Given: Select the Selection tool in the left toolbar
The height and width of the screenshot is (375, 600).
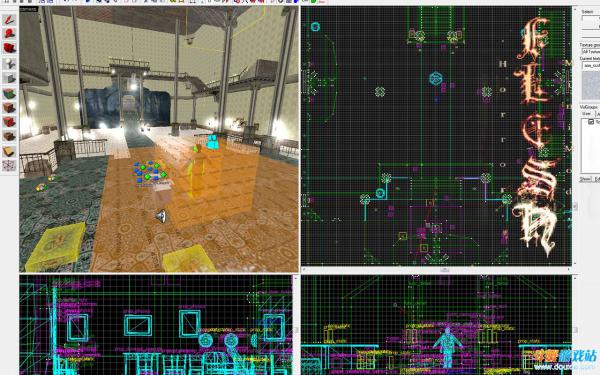Looking at the screenshot, I should [9, 20].
